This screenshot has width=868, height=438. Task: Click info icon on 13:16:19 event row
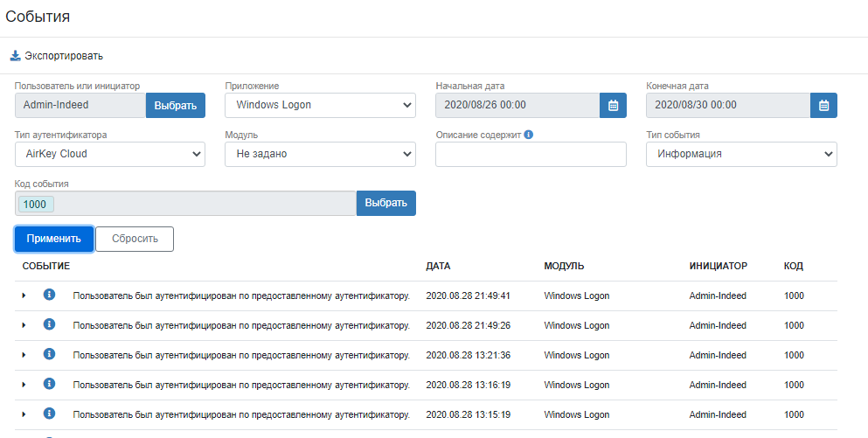tap(49, 385)
